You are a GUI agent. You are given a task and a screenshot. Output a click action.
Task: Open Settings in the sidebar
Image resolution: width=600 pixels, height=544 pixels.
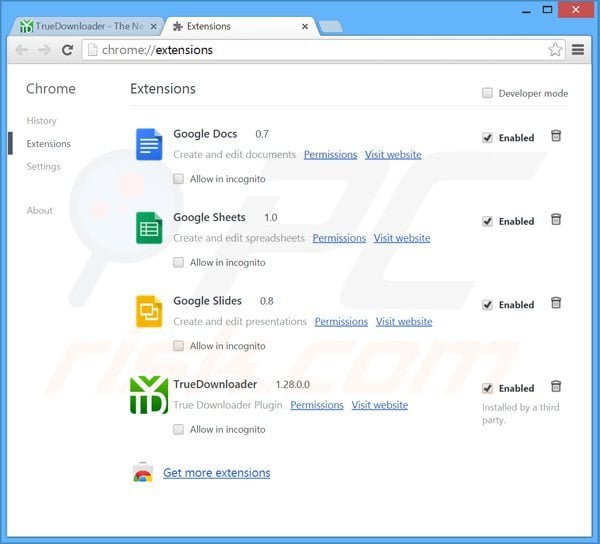point(43,166)
